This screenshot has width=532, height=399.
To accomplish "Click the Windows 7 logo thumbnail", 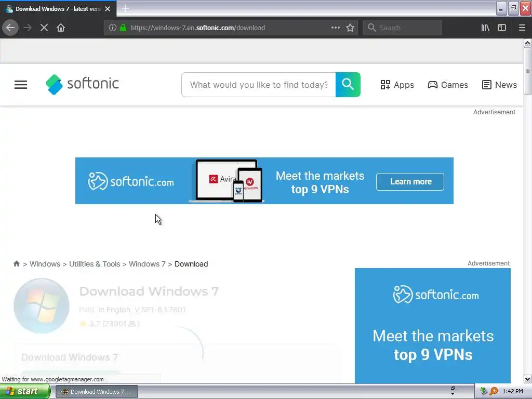I will pos(42,305).
